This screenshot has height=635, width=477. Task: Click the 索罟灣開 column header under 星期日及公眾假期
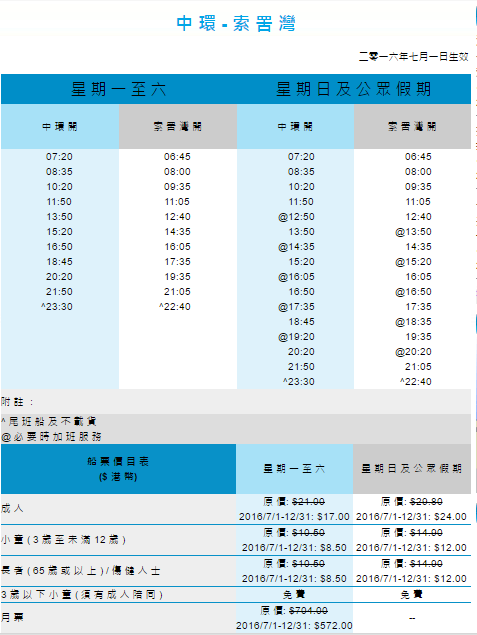[412, 127]
